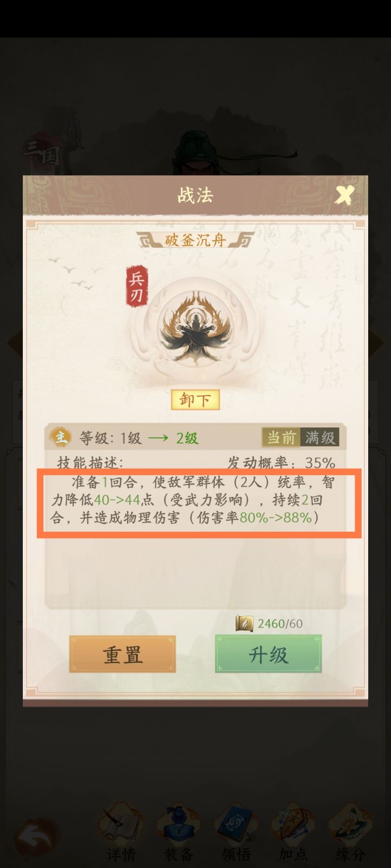
Task: Switch to the 满级 max-level view
Action: coord(320,437)
